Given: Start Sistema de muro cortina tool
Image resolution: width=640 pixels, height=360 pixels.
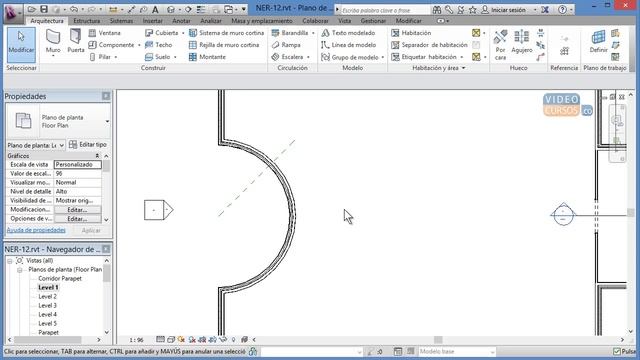Looking at the screenshot, I should point(227,33).
